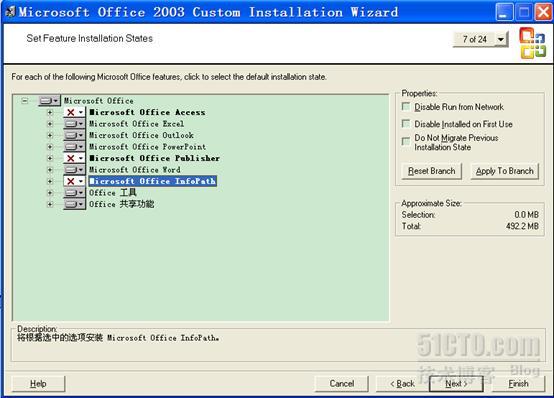Open install state icon for Office 共享功能

click(75, 204)
